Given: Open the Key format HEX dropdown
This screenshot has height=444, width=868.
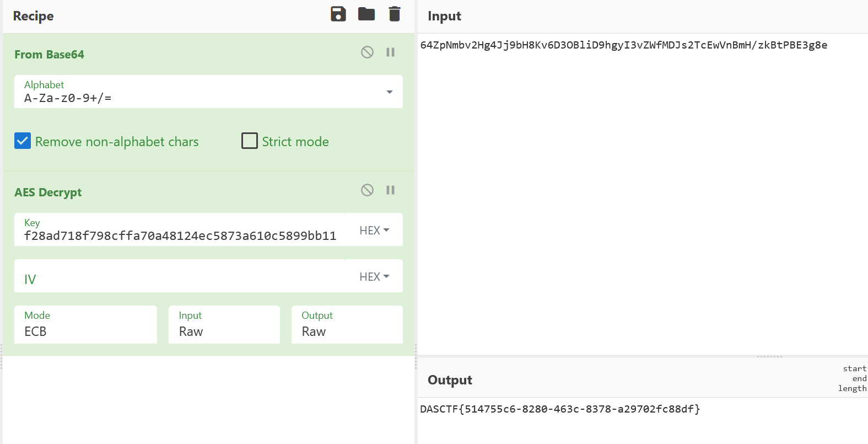Looking at the screenshot, I should [x=374, y=231].
